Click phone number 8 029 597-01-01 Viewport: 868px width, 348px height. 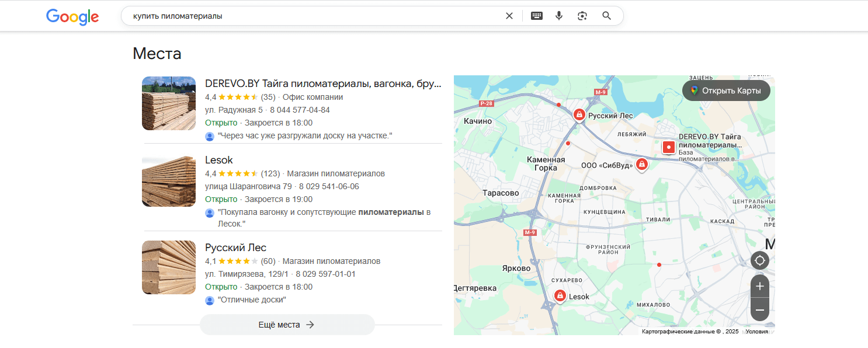[325, 274]
